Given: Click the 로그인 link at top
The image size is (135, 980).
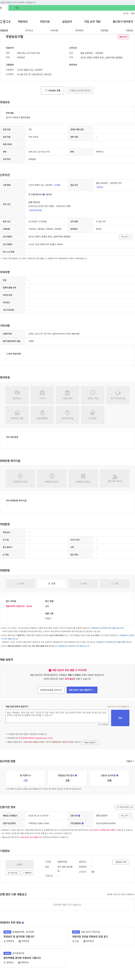Looking at the screenshot, I should click(126, 13).
